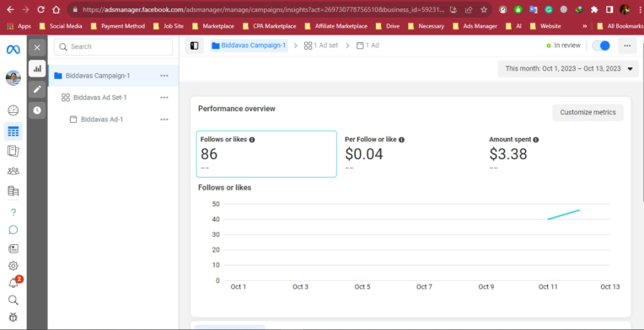Image resolution: width=644 pixels, height=330 pixels.
Task: Click the browser Reload button
Action: pos(40,9)
